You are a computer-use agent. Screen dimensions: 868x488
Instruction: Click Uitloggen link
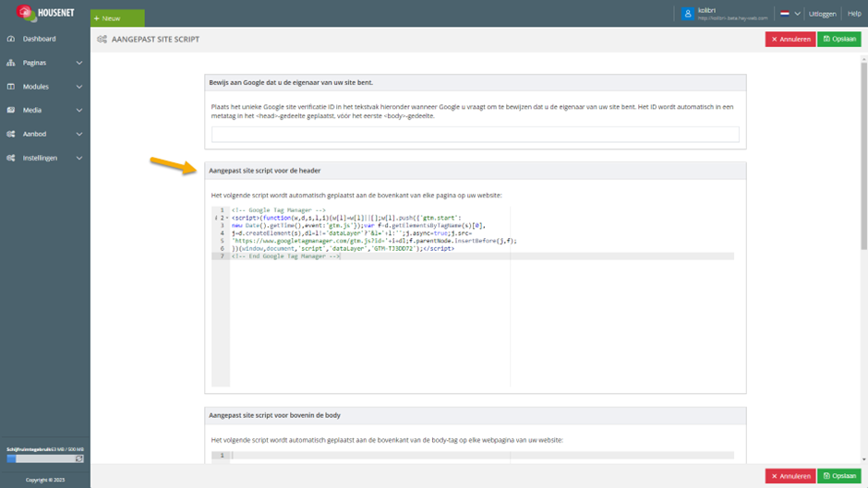pos(822,14)
